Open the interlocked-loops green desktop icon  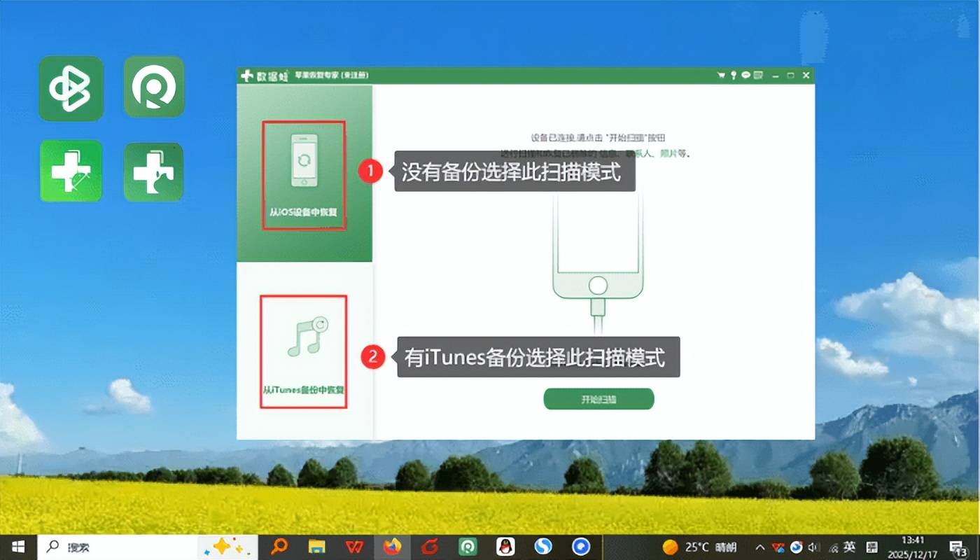[71, 88]
